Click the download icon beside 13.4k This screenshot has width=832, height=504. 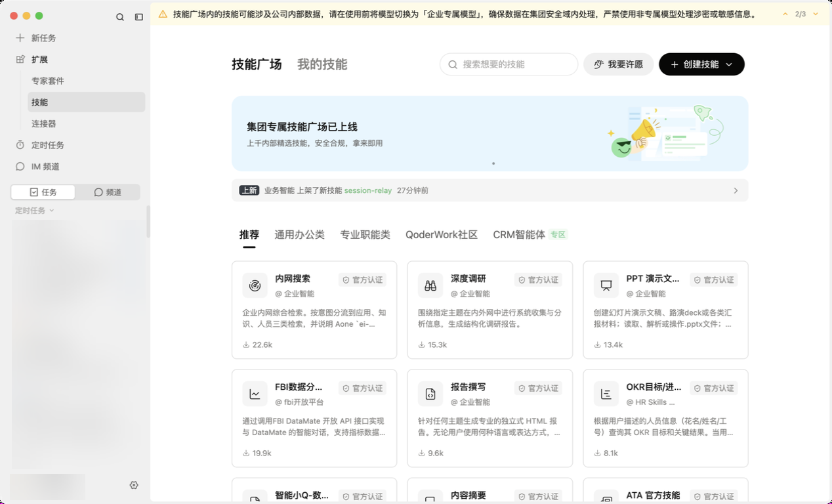[x=598, y=345]
